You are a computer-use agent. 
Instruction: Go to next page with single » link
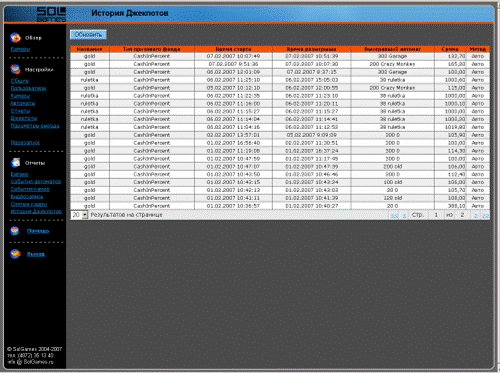pyautogui.click(x=476, y=216)
